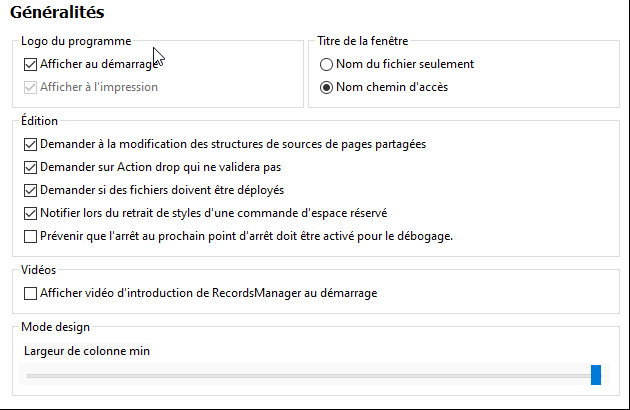Click the greyed Afficher à l'impression checkbox
This screenshot has height=410, width=630.
pyautogui.click(x=30, y=87)
